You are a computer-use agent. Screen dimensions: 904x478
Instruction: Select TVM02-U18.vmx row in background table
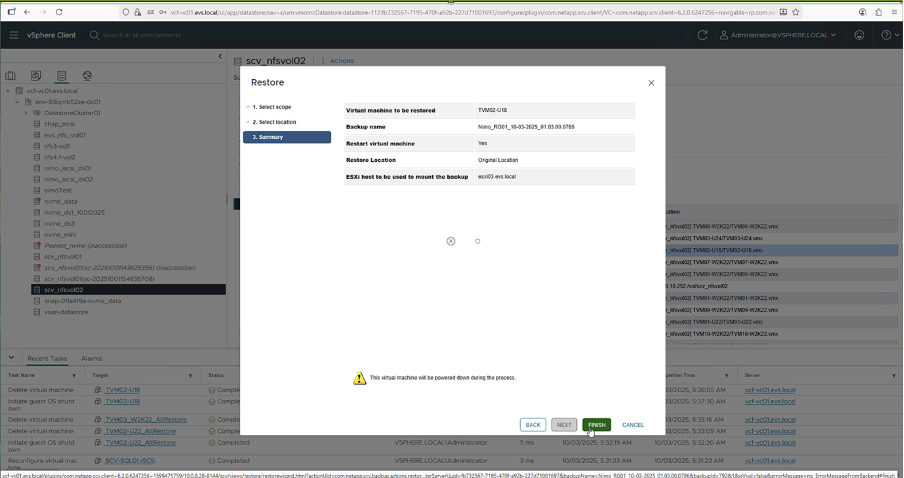[x=781, y=250]
